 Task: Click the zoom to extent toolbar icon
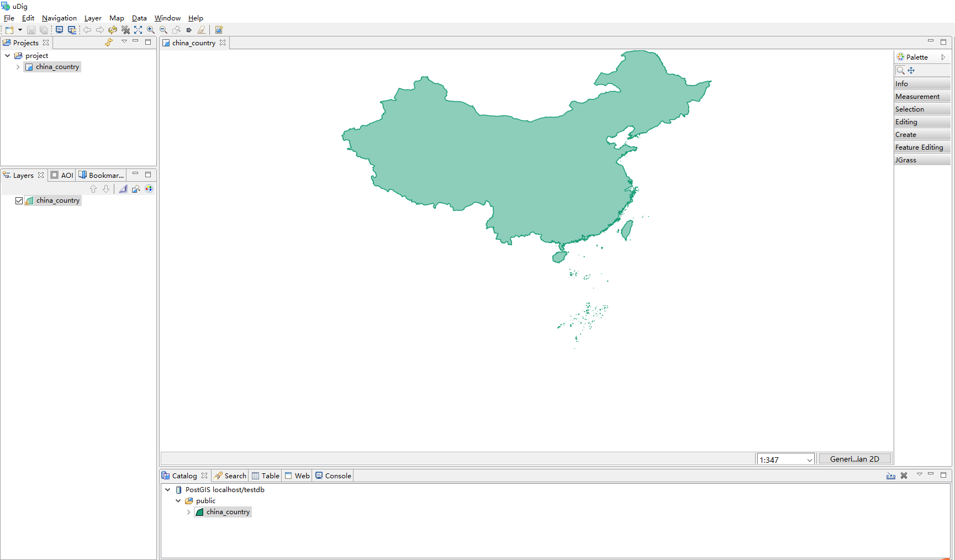[x=138, y=30]
